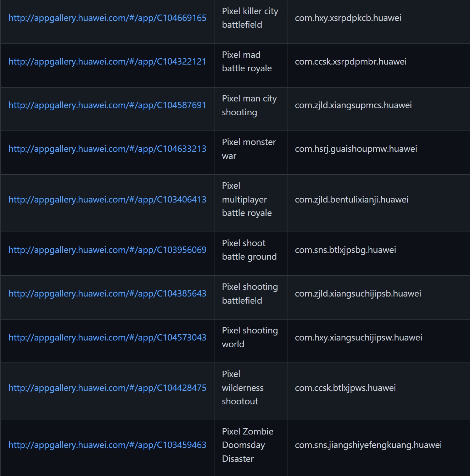The height and width of the screenshot is (476, 470).
Task: Click the "Pixel killer city battlefield" name cell
Action: (x=250, y=18)
